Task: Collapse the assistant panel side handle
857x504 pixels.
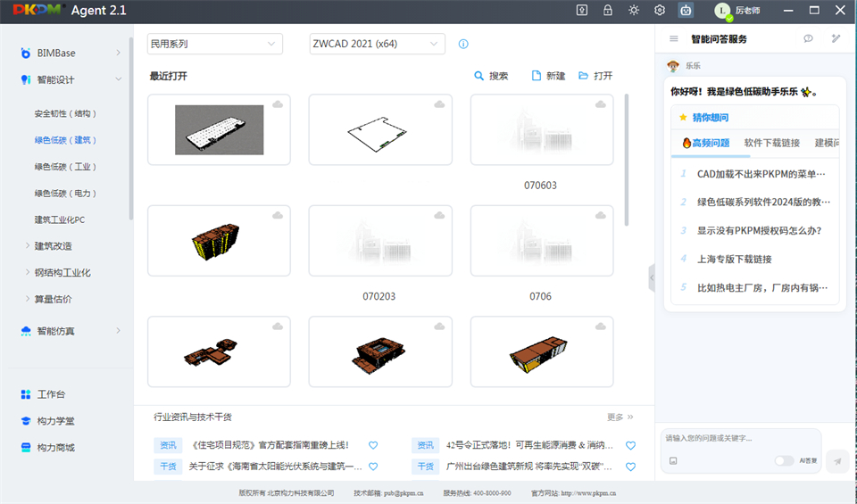Action: 652,277
